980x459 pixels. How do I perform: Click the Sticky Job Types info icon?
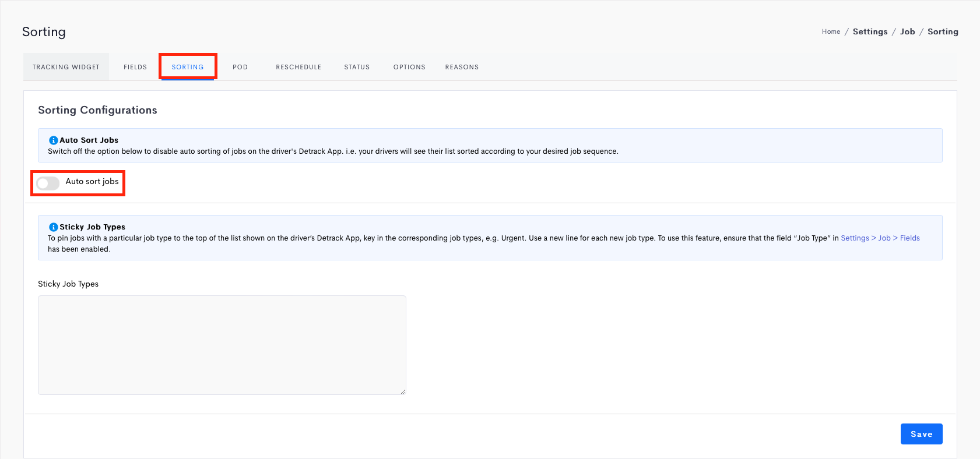pyautogui.click(x=53, y=227)
